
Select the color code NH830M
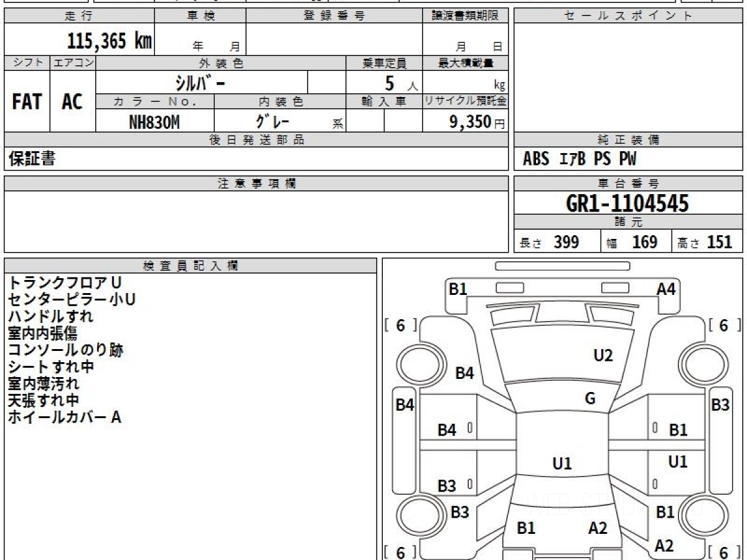(x=154, y=122)
